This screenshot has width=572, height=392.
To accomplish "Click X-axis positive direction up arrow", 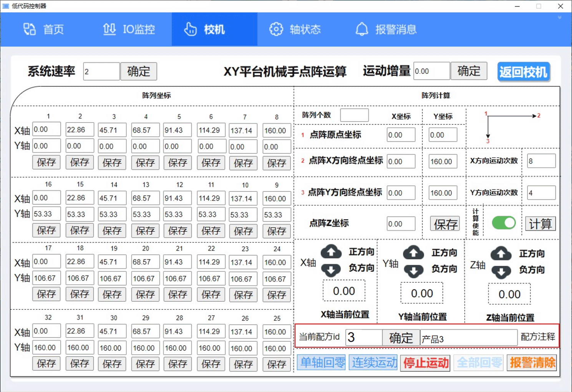I will click(331, 252).
